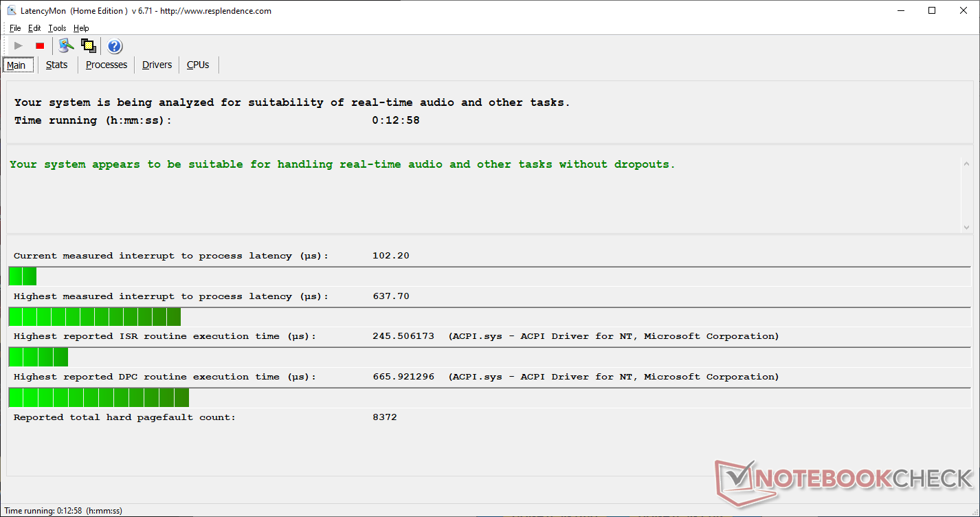
Task: Click the ACPI.sys driver name beside DPC time
Action: click(x=614, y=377)
